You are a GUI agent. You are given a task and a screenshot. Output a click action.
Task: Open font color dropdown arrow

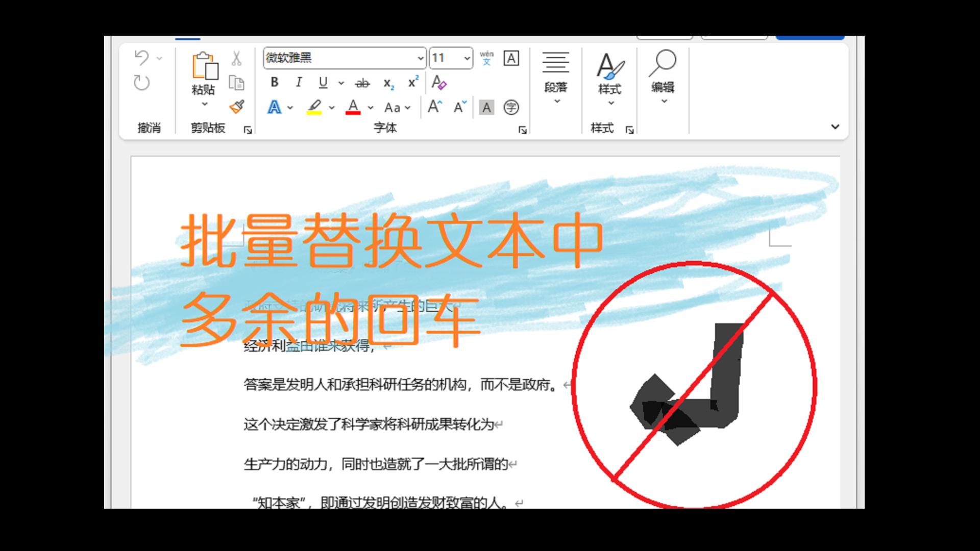371,108
